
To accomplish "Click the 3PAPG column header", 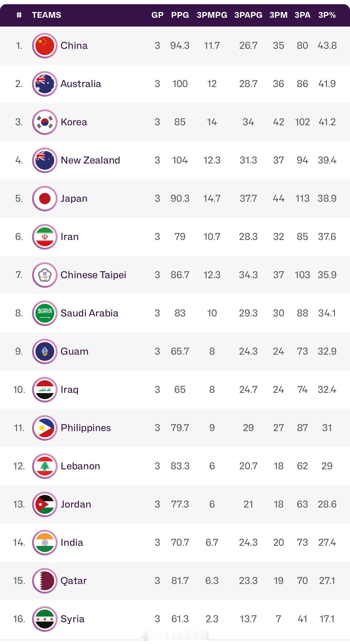I will (x=248, y=15).
